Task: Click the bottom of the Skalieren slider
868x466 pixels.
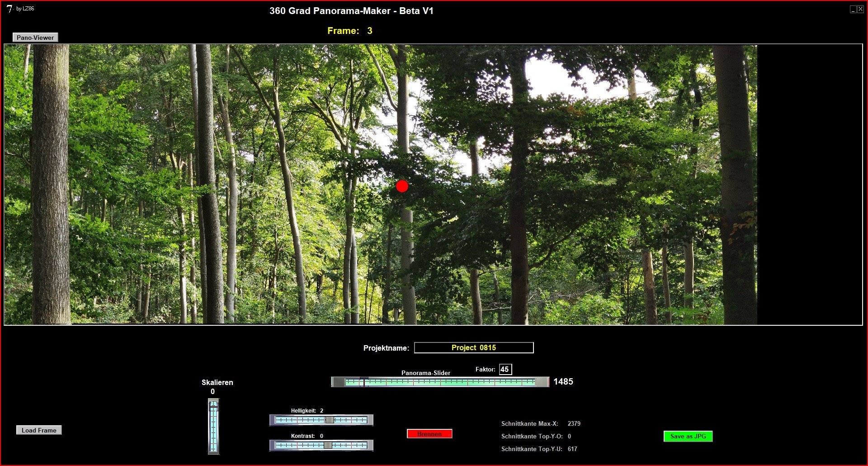Action: 213,451
